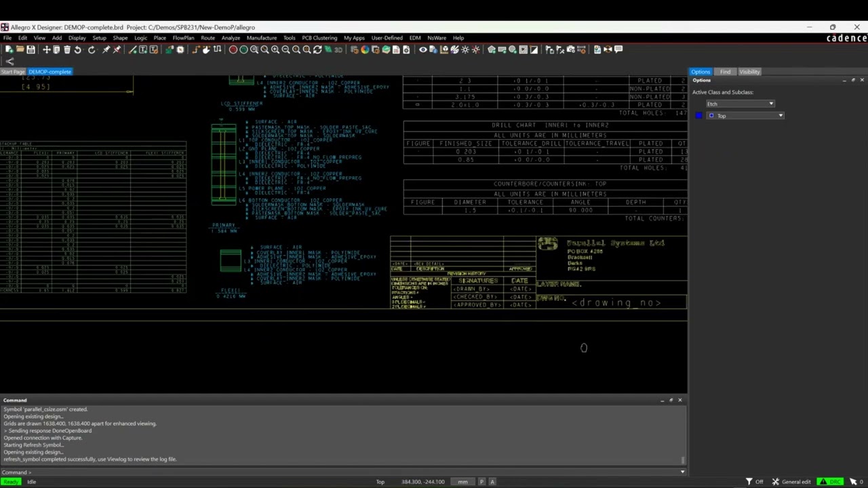The image size is (868, 488).
Task: Switch to the Visibility tab
Action: 749,72
